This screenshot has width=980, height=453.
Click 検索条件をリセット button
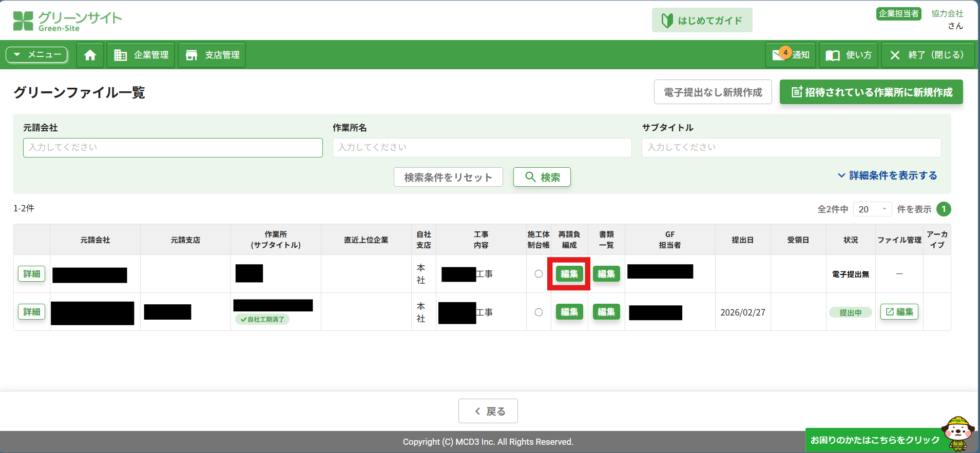point(448,178)
